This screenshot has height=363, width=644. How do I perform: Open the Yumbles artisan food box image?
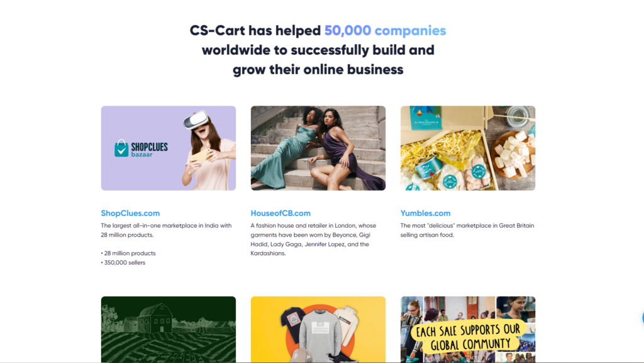point(468,148)
